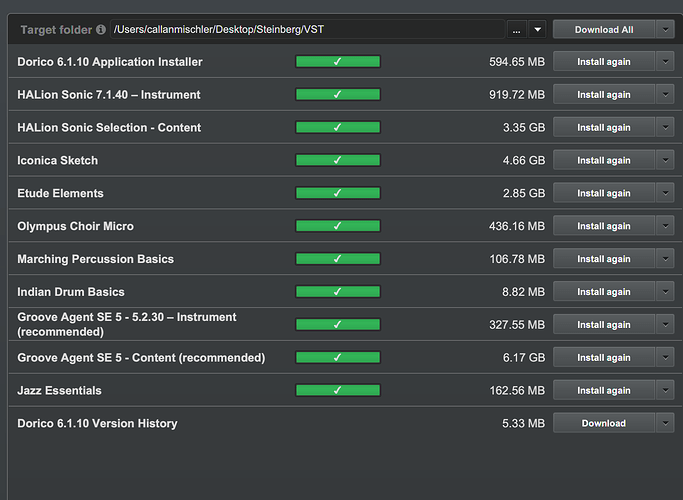Click the '4.66 GB' size value
Viewport: 683px width, 500px height.
pyautogui.click(x=524, y=160)
